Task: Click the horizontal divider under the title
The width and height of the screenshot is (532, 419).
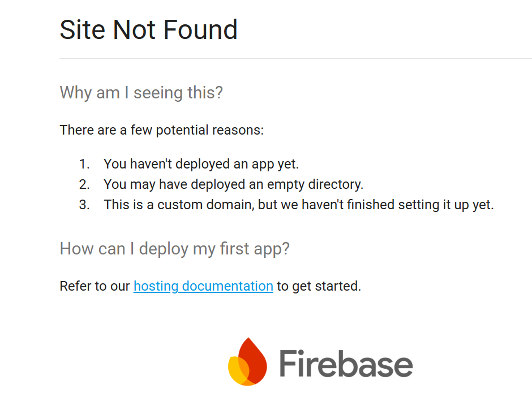Action: click(x=296, y=58)
